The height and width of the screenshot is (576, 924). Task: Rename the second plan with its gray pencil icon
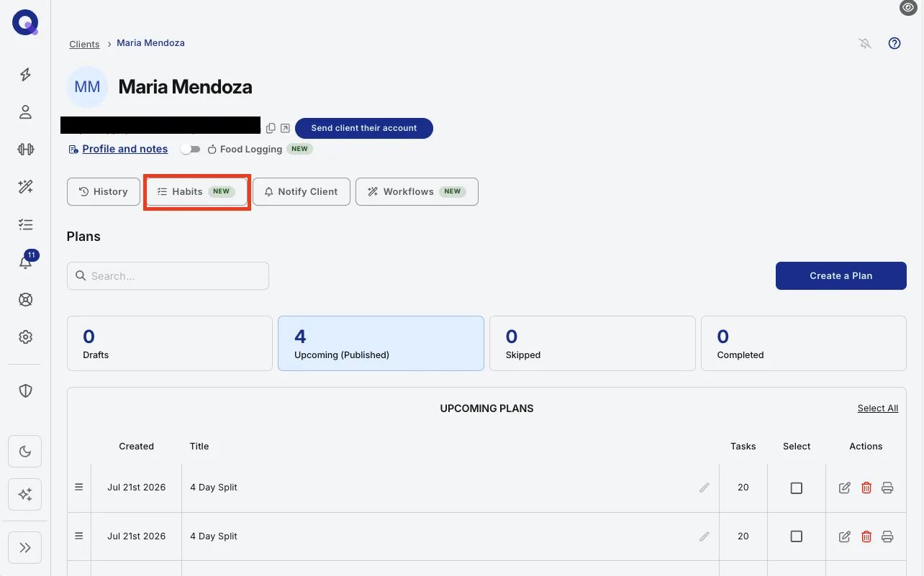tap(705, 536)
